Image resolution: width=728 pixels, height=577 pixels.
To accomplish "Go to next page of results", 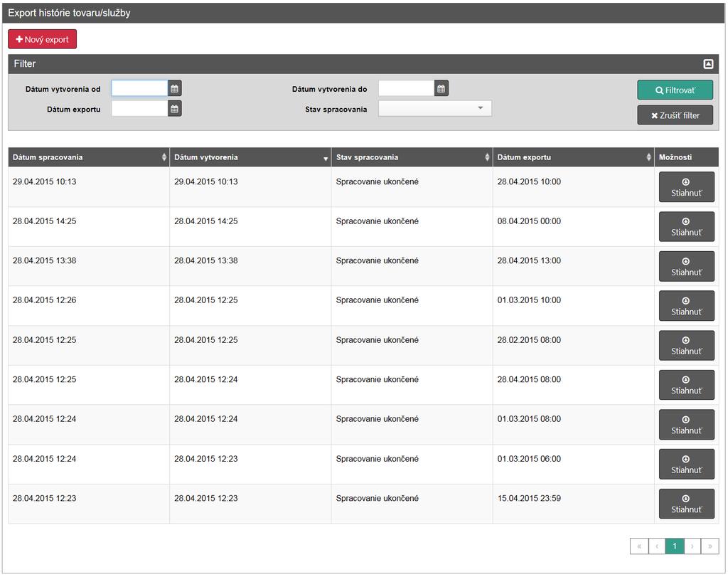I will point(692,546).
